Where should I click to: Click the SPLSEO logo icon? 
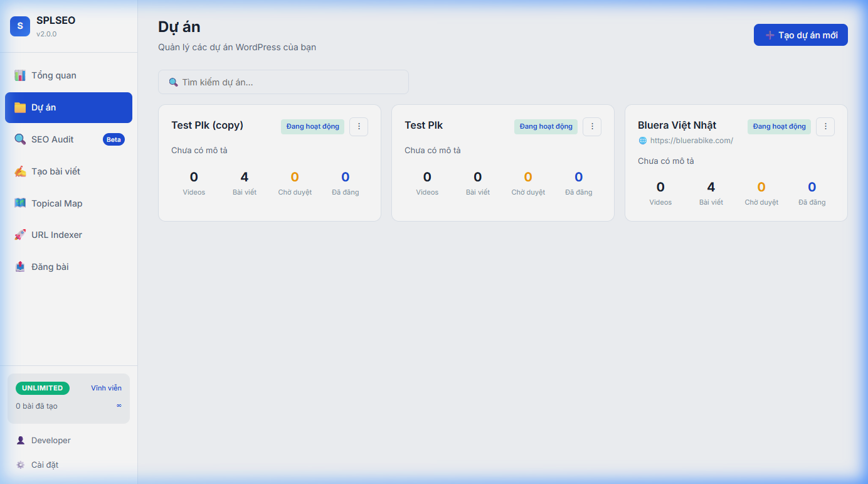(x=20, y=26)
